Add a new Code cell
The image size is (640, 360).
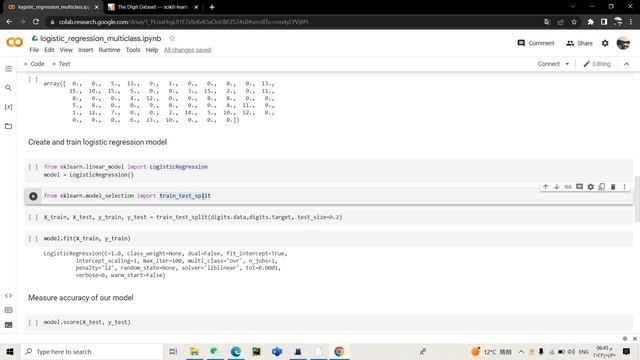coord(34,64)
